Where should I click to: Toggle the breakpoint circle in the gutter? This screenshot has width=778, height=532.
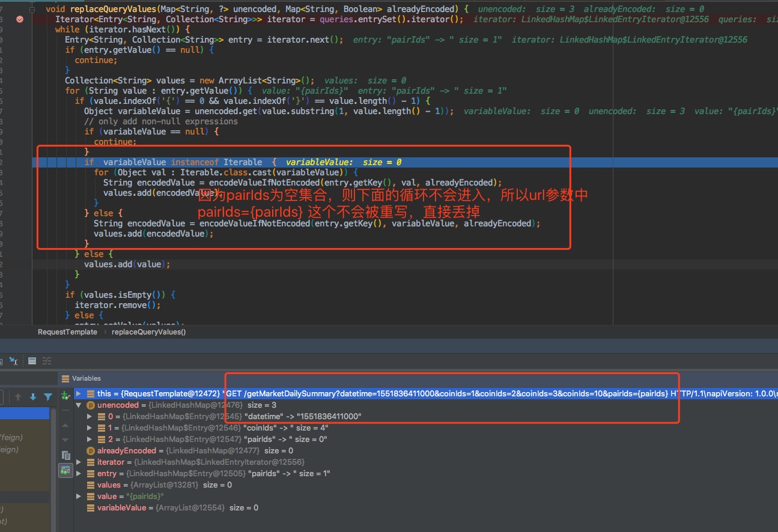coord(20,19)
